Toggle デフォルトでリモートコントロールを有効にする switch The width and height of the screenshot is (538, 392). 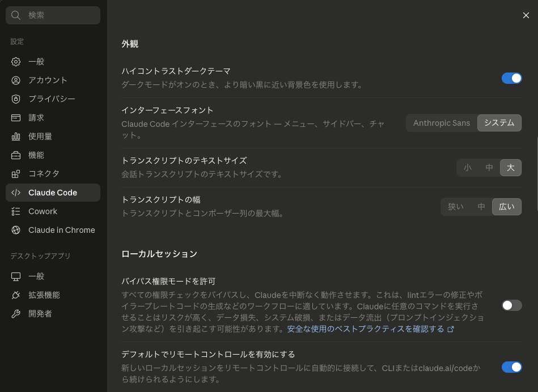click(x=511, y=367)
